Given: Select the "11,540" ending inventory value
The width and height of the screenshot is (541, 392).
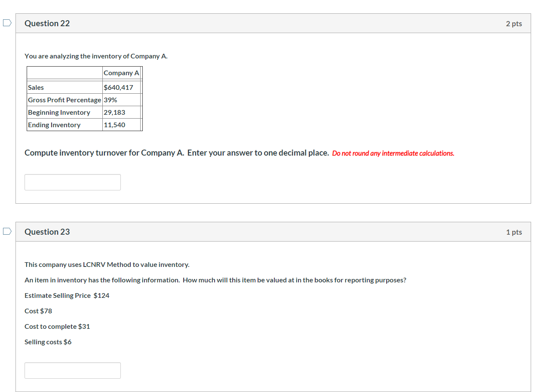Looking at the screenshot, I should 114,125.
